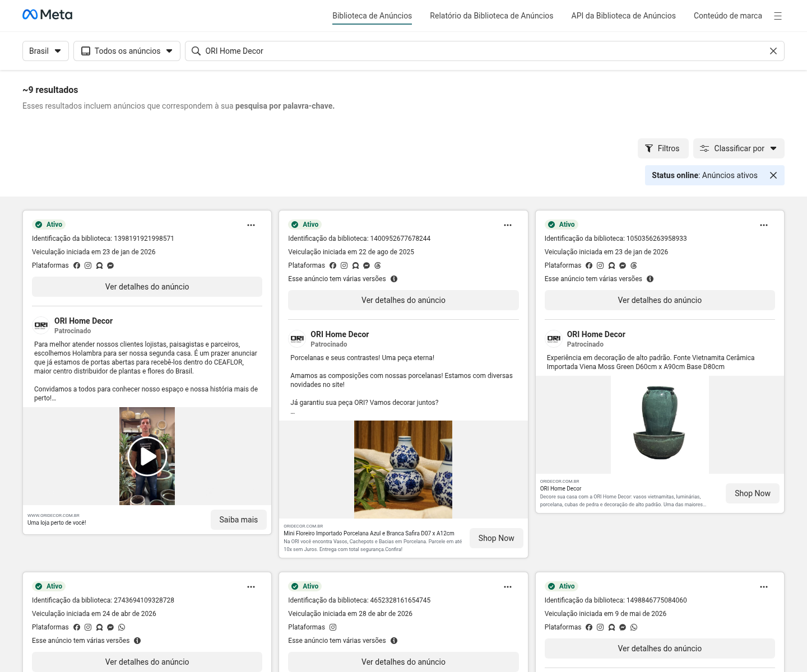
Task: Click Threads platform icon on ad 1400952677678244
Action: (x=378, y=265)
